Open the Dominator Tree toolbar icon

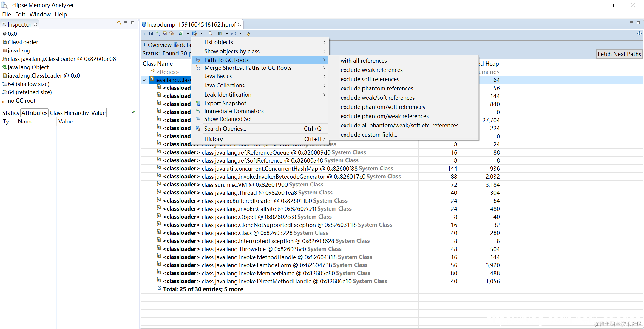(x=158, y=33)
